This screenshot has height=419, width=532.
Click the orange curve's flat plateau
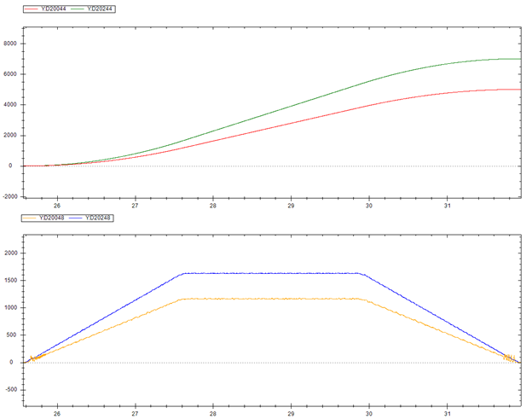(273, 299)
